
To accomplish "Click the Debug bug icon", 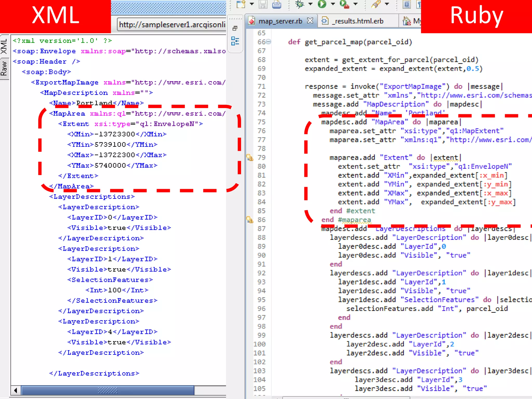I will click(300, 4).
